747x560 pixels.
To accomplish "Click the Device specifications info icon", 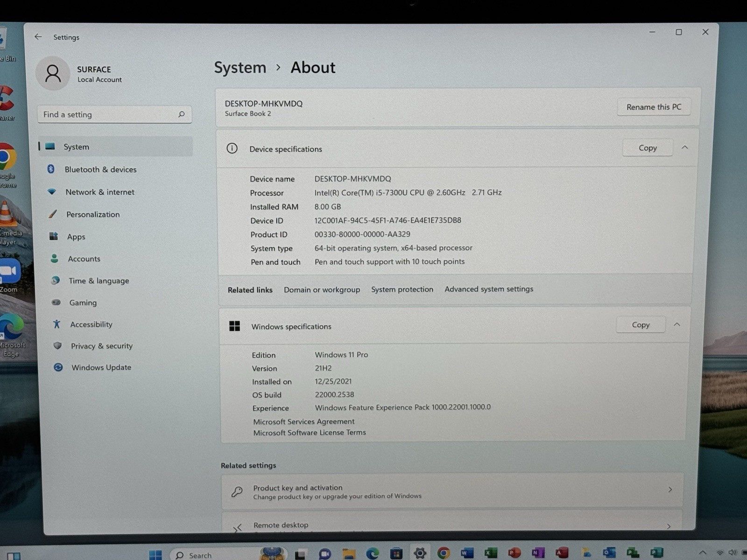I will coord(232,148).
